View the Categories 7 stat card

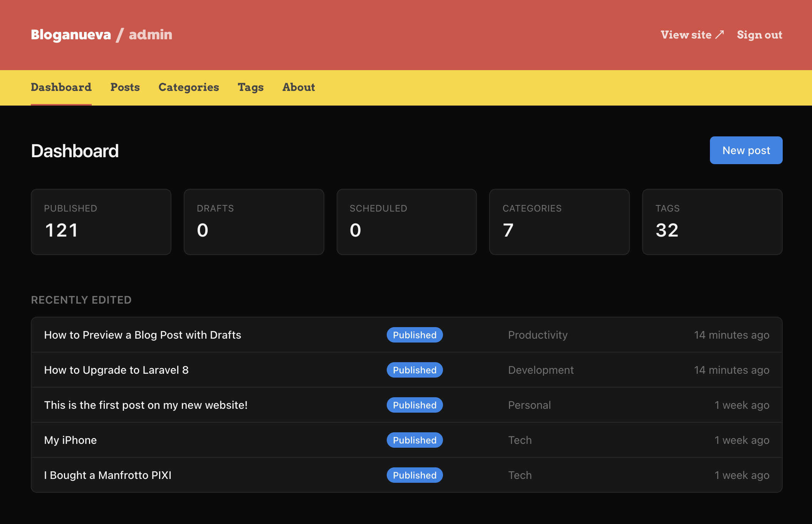(559, 222)
